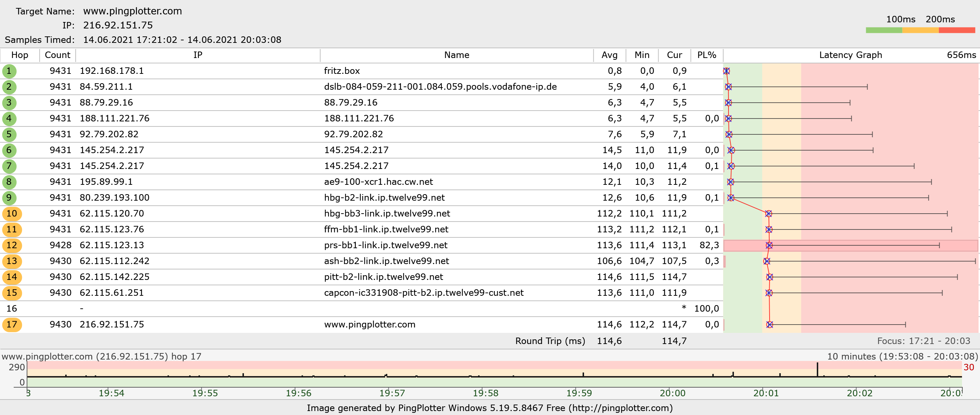This screenshot has width=980, height=415.
Task: Click the red 200ms legend color bar
Action: [x=957, y=30]
